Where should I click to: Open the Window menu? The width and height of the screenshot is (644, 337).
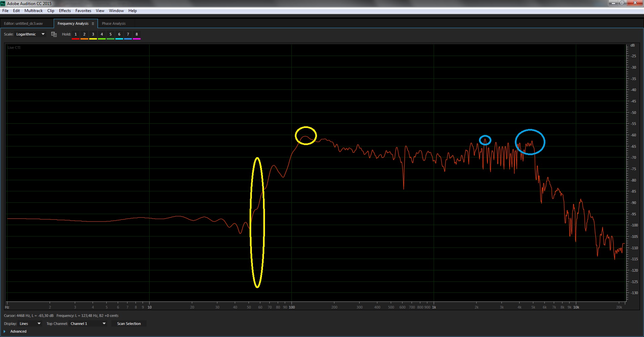116,11
